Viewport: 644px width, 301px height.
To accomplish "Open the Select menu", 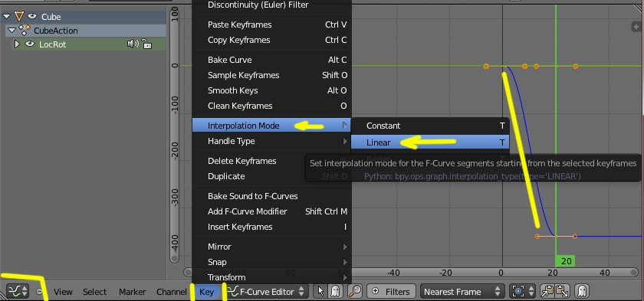I will click(95, 292).
